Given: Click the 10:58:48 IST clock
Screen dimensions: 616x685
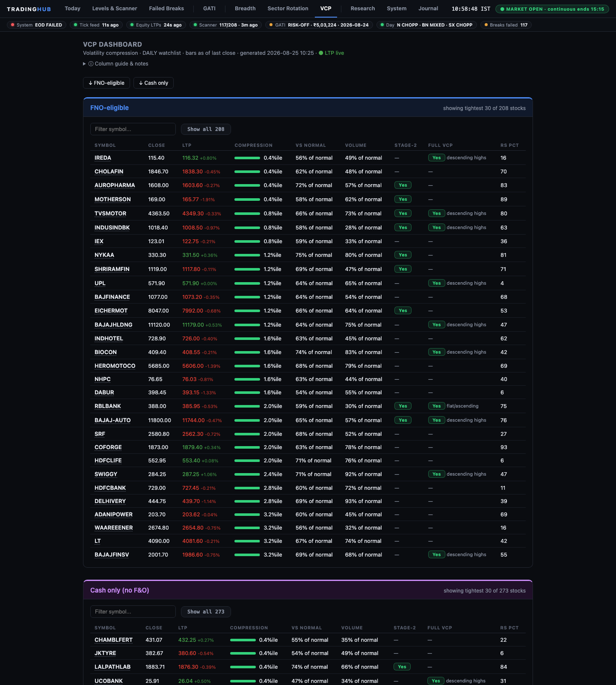Looking at the screenshot, I should 471,9.
